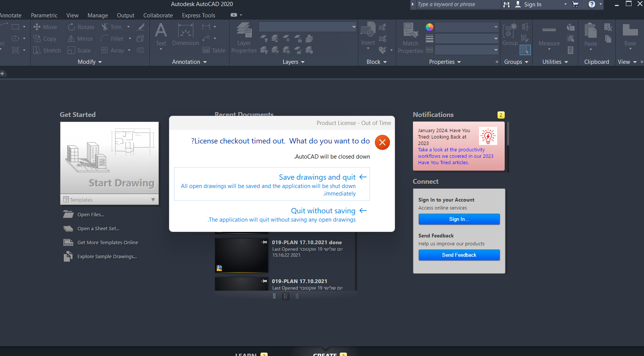
Task: Activate the Trim tool
Action: click(x=111, y=27)
